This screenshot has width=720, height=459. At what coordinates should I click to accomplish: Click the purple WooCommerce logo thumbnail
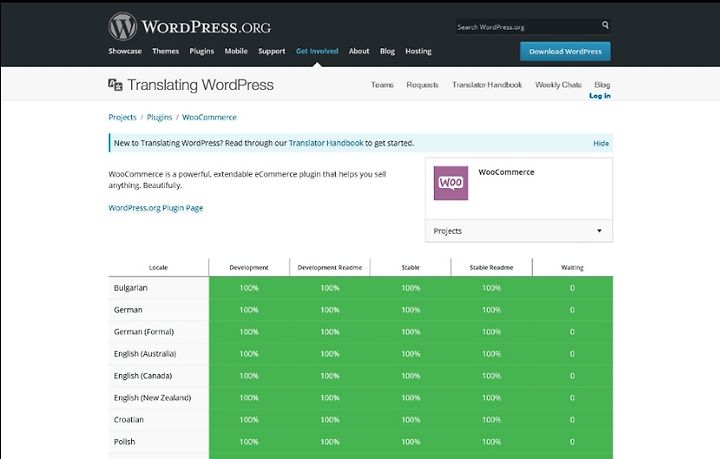[x=451, y=183]
